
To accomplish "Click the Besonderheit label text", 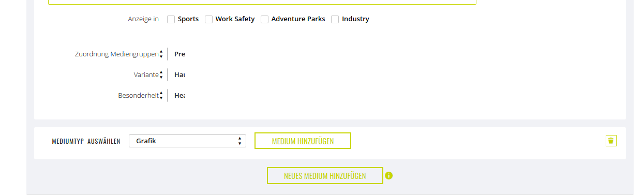I will (138, 95).
